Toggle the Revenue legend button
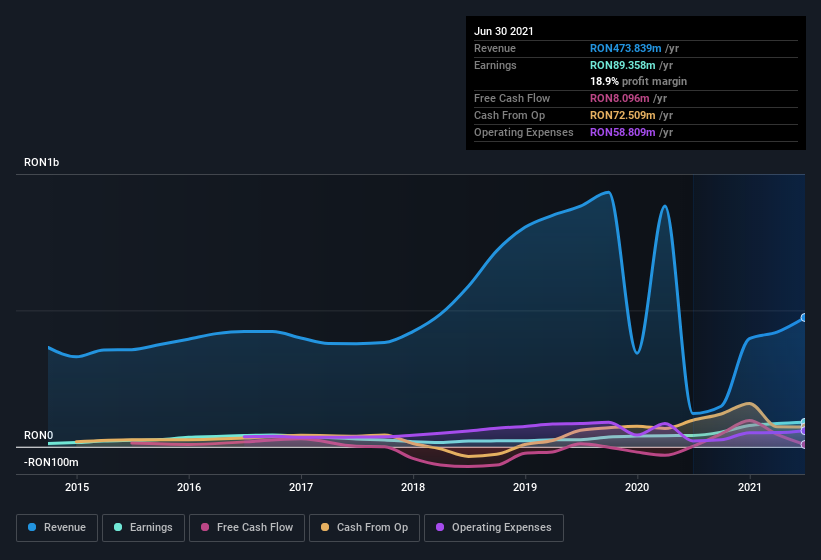This screenshot has height=560, width=821. click(x=57, y=528)
